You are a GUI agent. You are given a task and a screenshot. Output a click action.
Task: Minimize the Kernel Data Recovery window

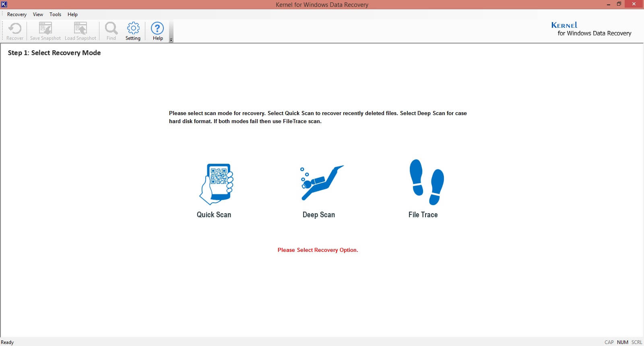609,4
